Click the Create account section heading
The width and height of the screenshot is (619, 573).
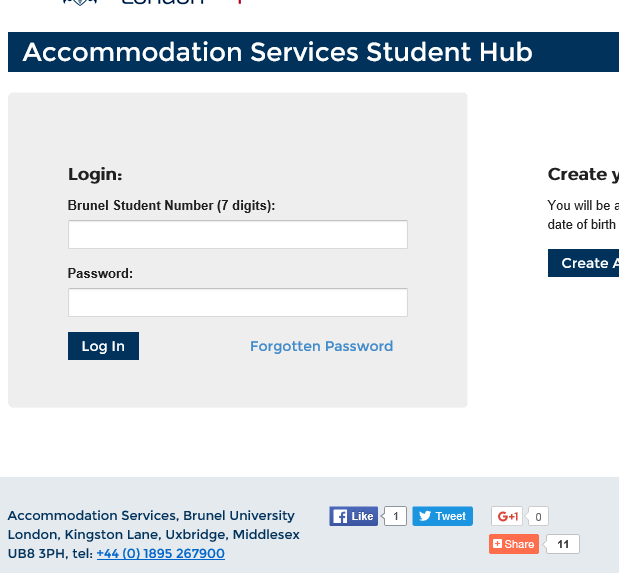pos(582,174)
